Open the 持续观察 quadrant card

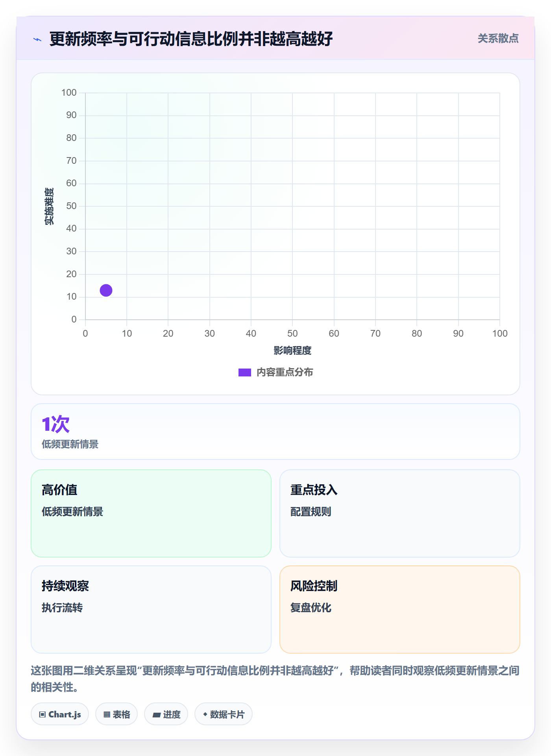point(151,610)
